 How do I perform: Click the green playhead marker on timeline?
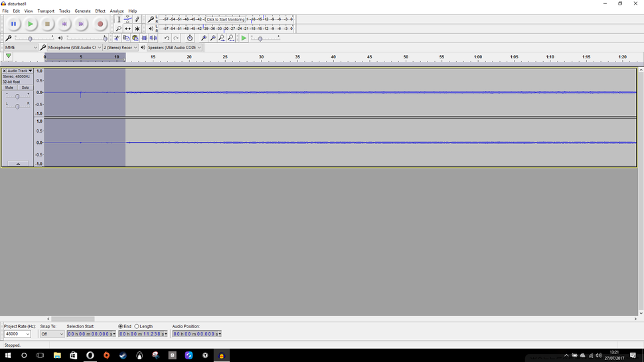(x=8, y=56)
